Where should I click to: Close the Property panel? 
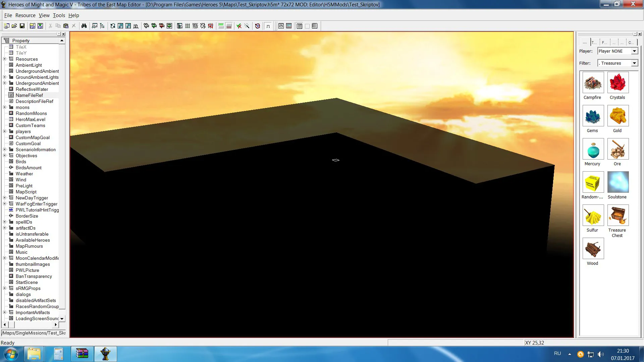[63, 34]
